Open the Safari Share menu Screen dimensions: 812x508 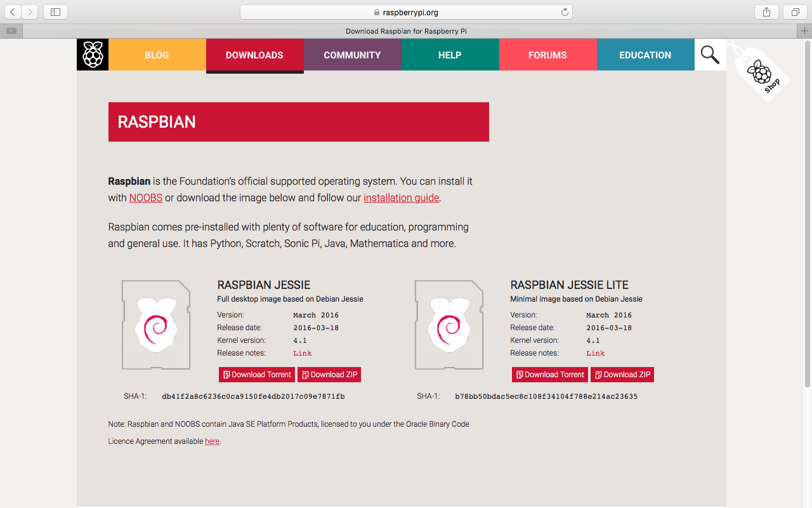[x=766, y=12]
